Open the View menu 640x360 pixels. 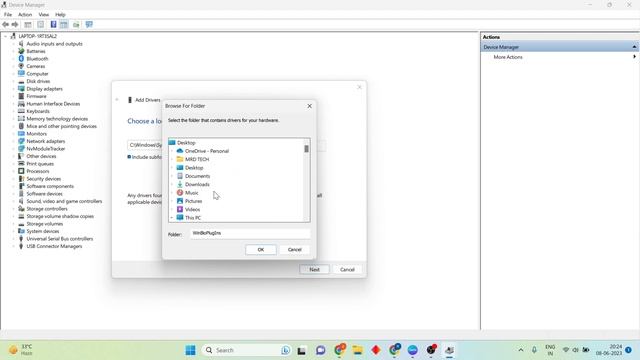point(44,14)
